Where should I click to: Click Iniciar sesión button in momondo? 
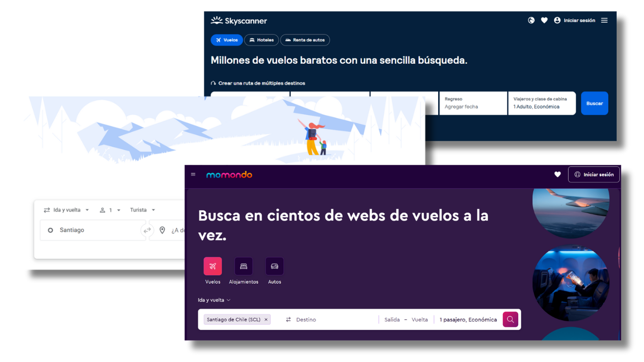point(594,174)
